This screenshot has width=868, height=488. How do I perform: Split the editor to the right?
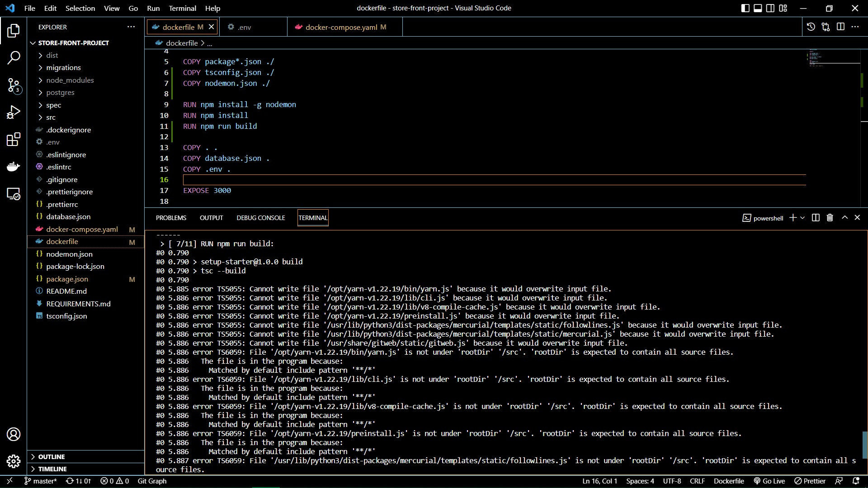tap(840, 27)
